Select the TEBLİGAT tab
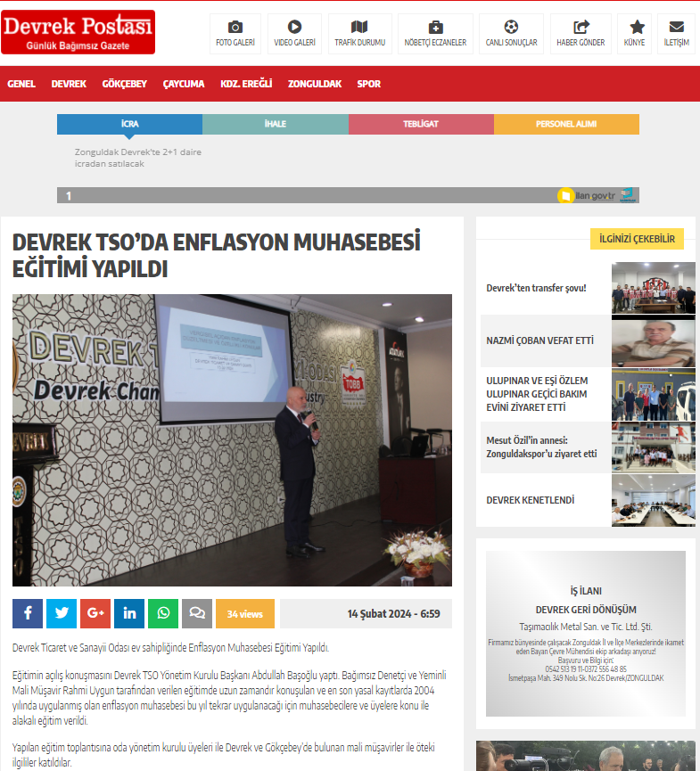 click(x=421, y=124)
